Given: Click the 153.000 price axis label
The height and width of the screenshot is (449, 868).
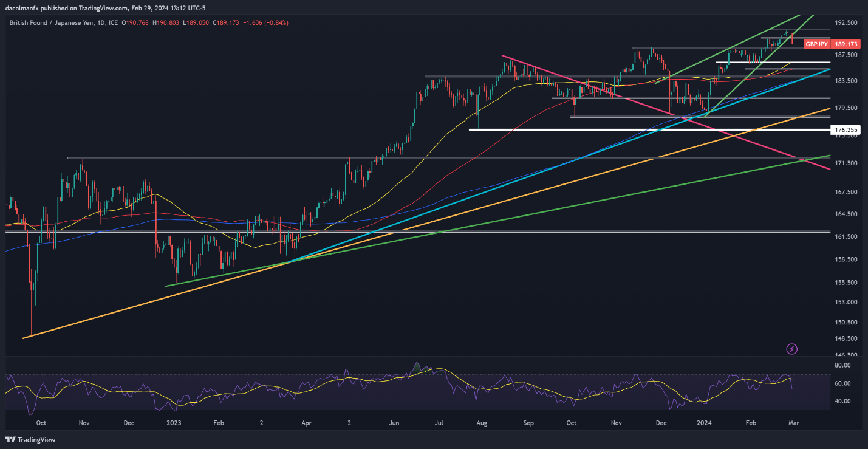Looking at the screenshot, I should (x=846, y=302).
